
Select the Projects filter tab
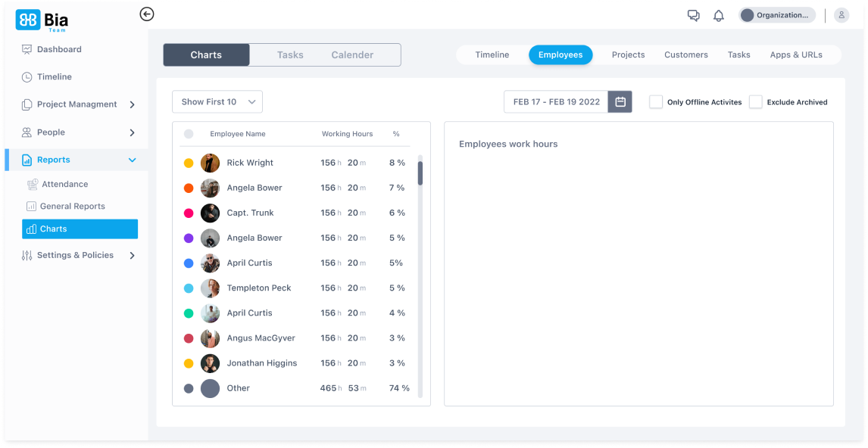(628, 55)
